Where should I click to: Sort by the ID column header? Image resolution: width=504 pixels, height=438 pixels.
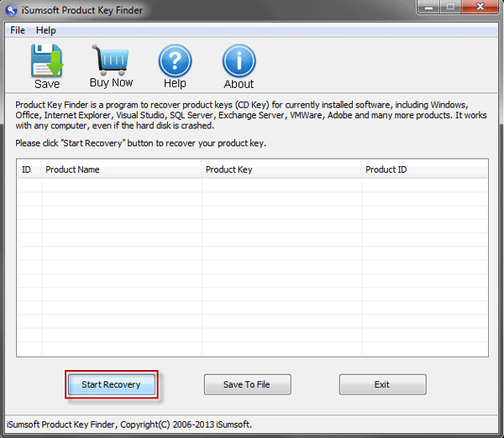coord(29,169)
